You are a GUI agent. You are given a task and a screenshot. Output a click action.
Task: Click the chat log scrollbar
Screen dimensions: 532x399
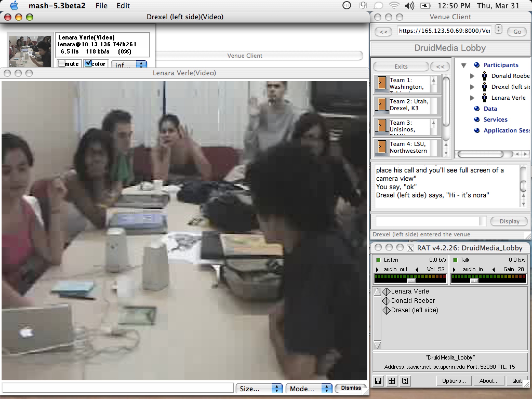(x=523, y=185)
